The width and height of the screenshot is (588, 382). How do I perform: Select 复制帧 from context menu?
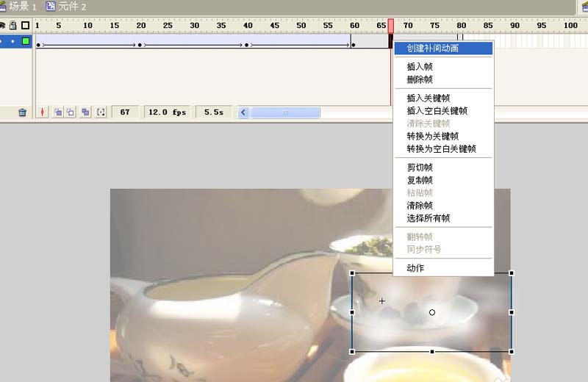(x=420, y=180)
